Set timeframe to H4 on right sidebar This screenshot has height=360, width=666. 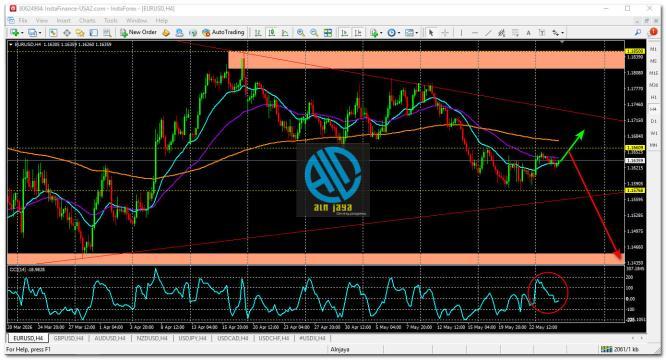[x=654, y=109]
